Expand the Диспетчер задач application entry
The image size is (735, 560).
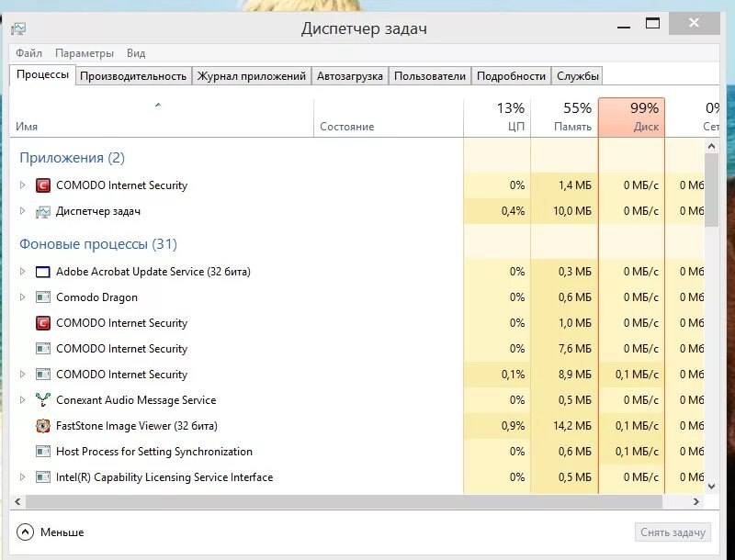(x=22, y=211)
